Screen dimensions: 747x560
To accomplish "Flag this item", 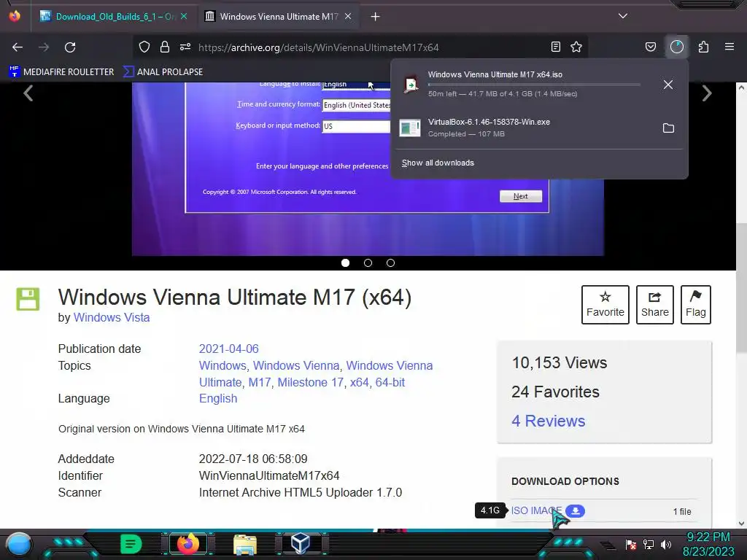I will click(695, 305).
